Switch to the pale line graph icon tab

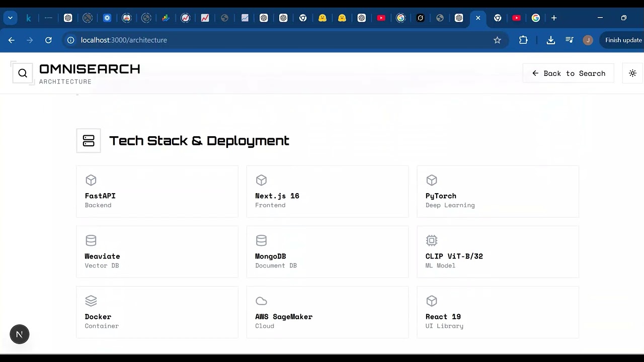coord(245,18)
